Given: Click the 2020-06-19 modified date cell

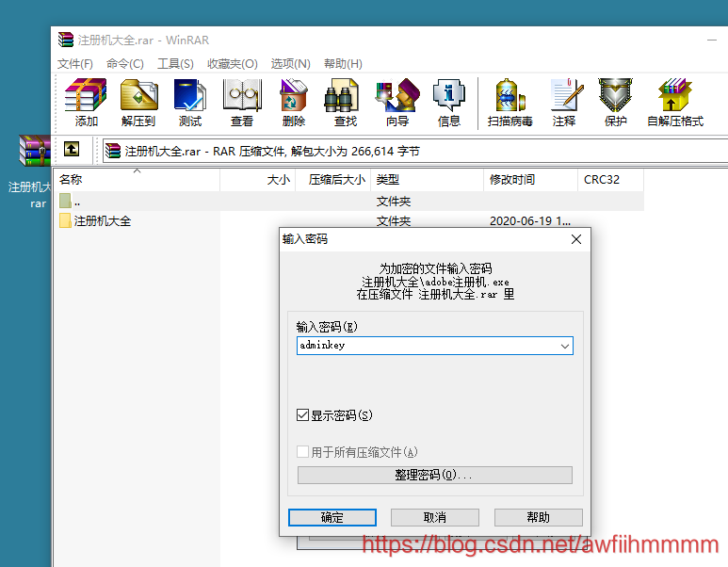Looking at the screenshot, I should pyautogui.click(x=529, y=221).
